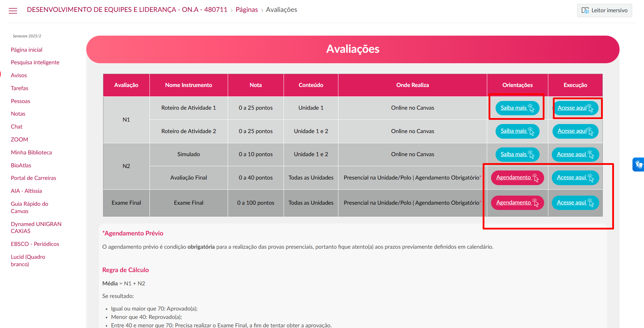Image resolution: width=644 pixels, height=328 pixels.
Task: Click the Regra de Cálculo heading
Action: click(x=125, y=270)
